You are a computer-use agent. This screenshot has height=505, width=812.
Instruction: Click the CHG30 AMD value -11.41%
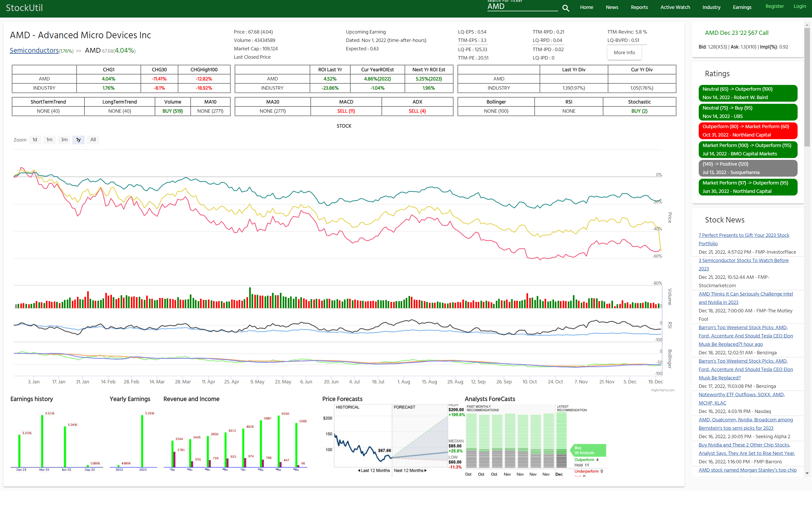pos(159,79)
